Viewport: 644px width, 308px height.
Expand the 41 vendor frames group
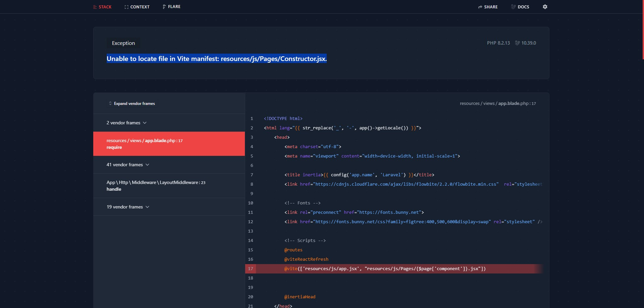[x=169, y=165]
